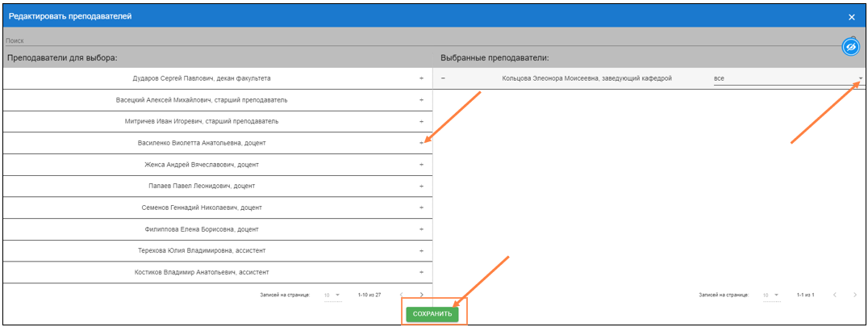Viewport: 868px width, 327px height.
Task: Add Филиппова Елена Борисовна with plus icon
Action: click(421, 229)
